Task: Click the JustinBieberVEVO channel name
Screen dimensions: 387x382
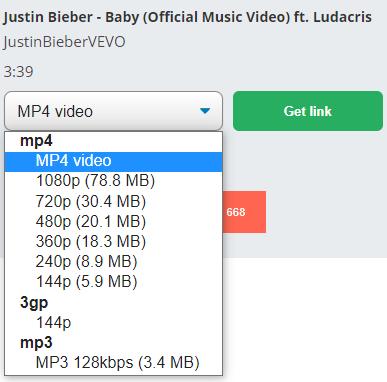Action: click(x=65, y=42)
